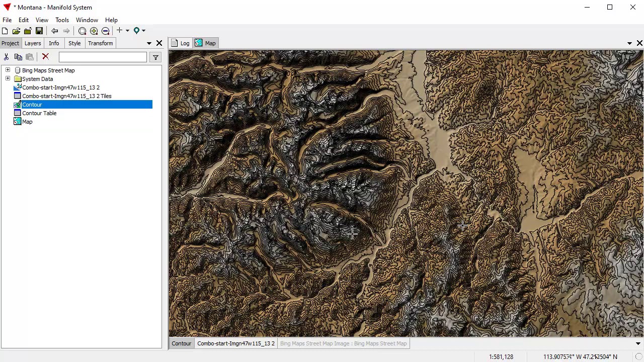Select Combo-start-lmgn47w115_13 2 Tiles table
The image size is (644, 362).
(66, 96)
